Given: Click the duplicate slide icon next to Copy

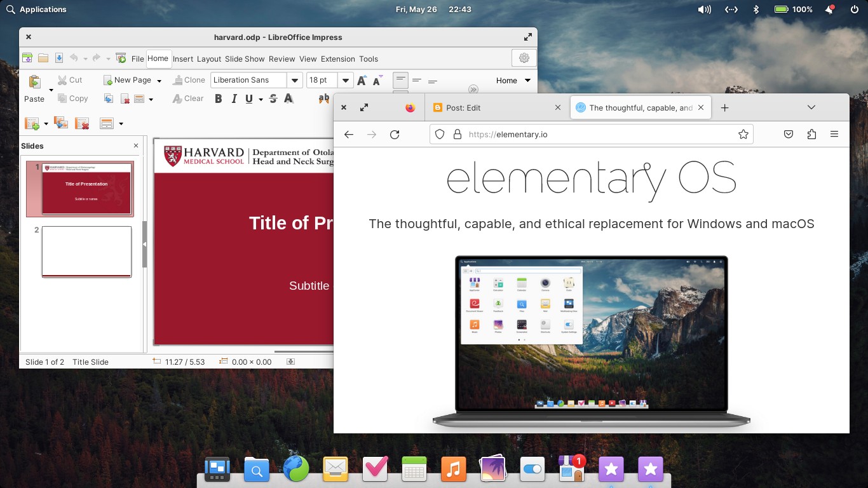Looking at the screenshot, I should tap(109, 98).
